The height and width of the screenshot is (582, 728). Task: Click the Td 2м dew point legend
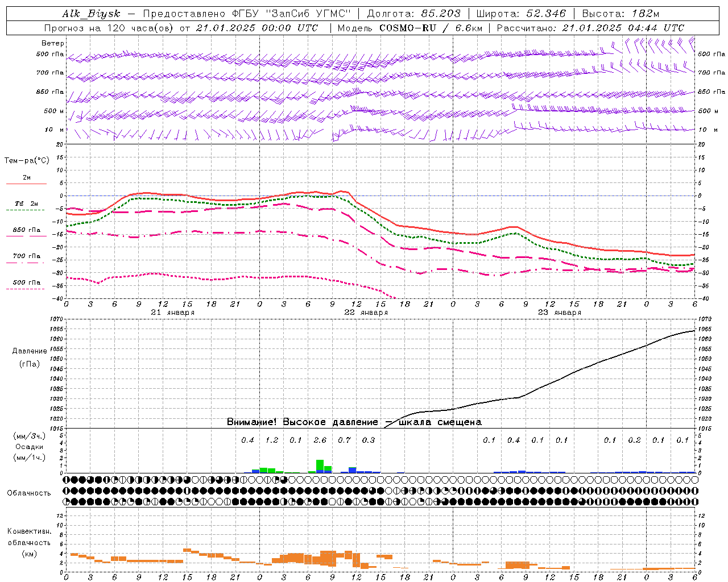coord(26,206)
